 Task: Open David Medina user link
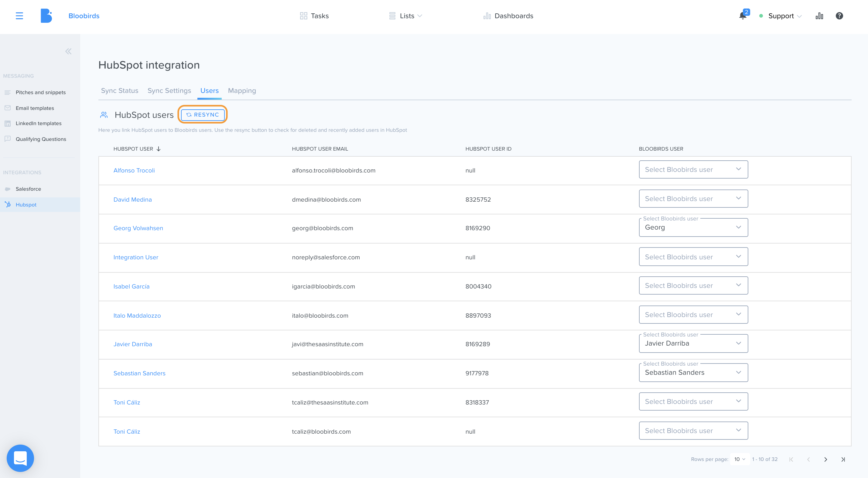click(x=132, y=200)
